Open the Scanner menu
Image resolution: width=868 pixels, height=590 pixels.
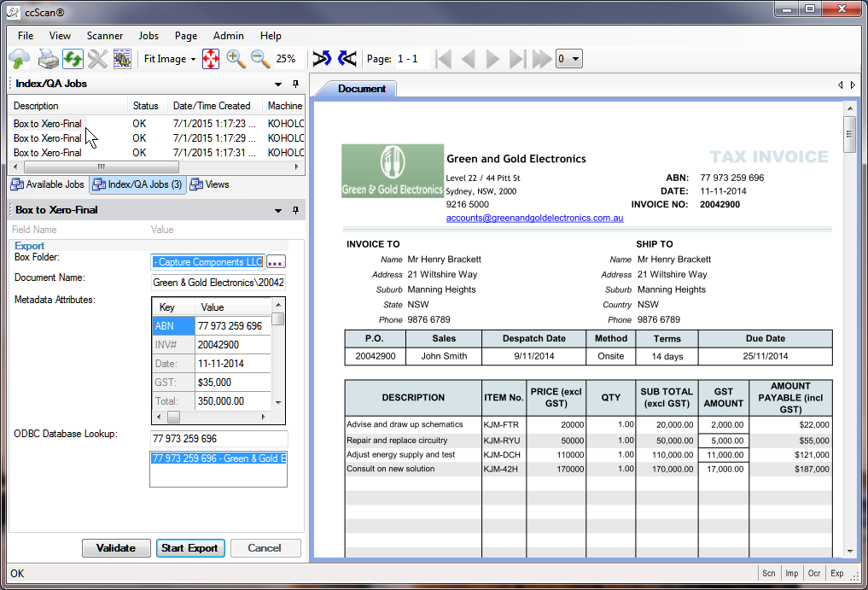[105, 36]
